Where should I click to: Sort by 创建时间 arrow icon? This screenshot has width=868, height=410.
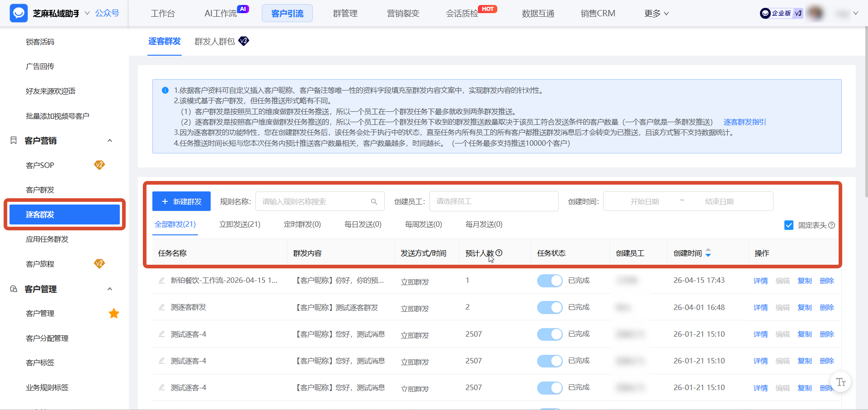708,253
